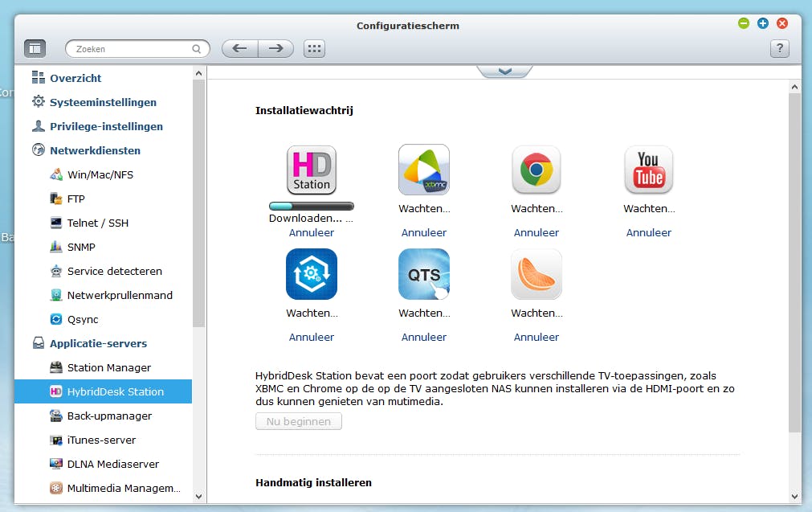Click the blue maximize window button

click(x=763, y=23)
